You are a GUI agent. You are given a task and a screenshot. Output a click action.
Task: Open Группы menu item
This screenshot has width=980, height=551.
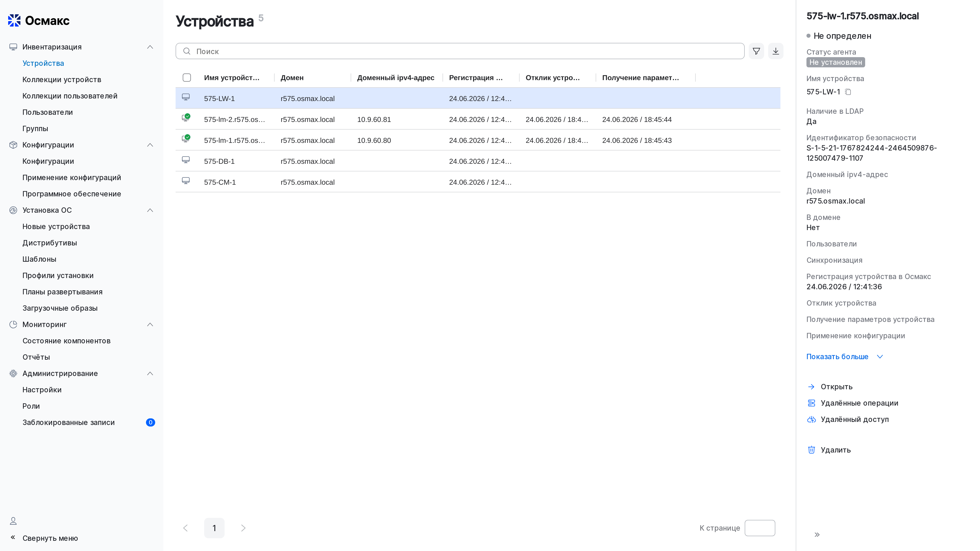click(x=35, y=129)
